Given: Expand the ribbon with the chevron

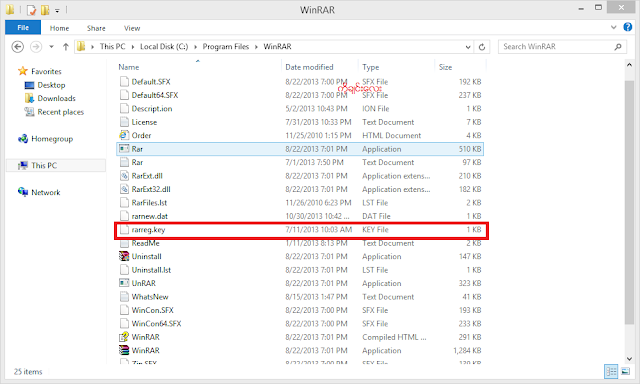Looking at the screenshot, I should pyautogui.click(x=613, y=27).
